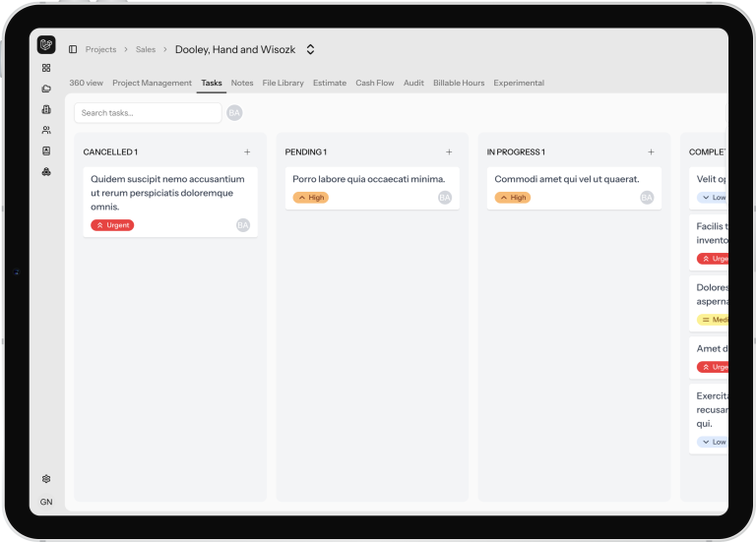Add a task to the In Progress column
756x542 pixels.
[x=651, y=152]
